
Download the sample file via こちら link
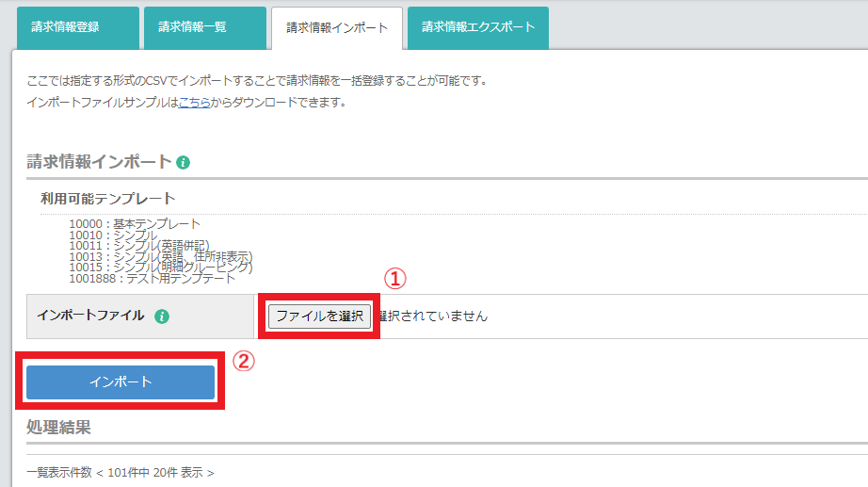tap(194, 103)
